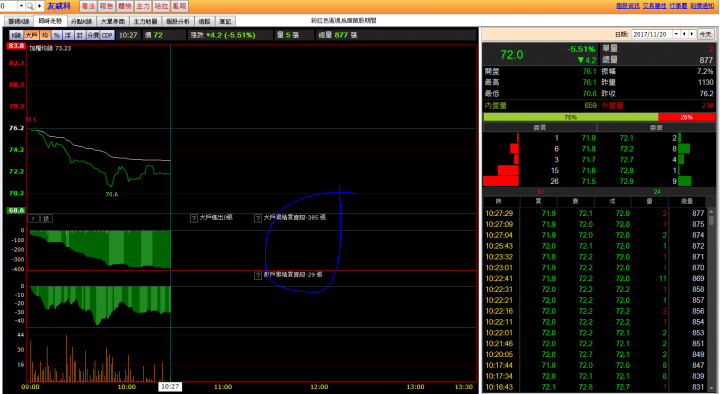This screenshot has width=720, height=394.
Task: Toggle the 大戶 chart option button
Action: click(32, 35)
